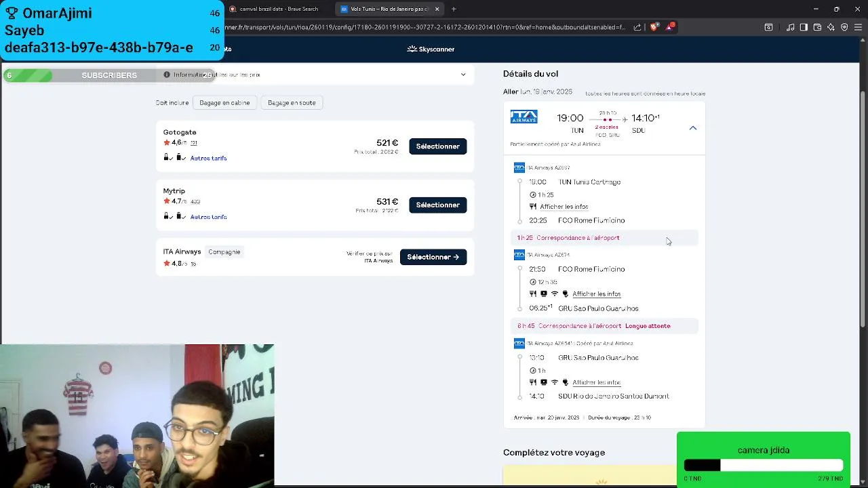Image resolution: width=868 pixels, height=488 pixels.
Task: Click the Mytrip provider name
Action: (174, 191)
